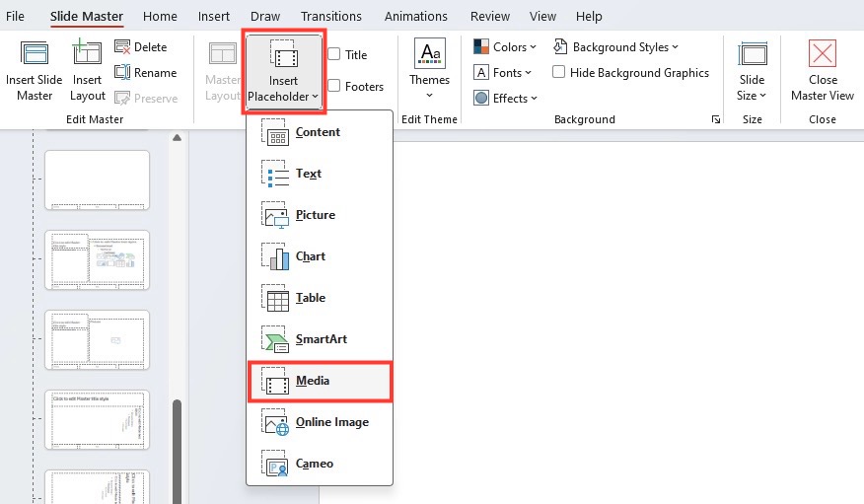Toggle the Footers checkbox
The width and height of the screenshot is (864, 504).
click(334, 86)
